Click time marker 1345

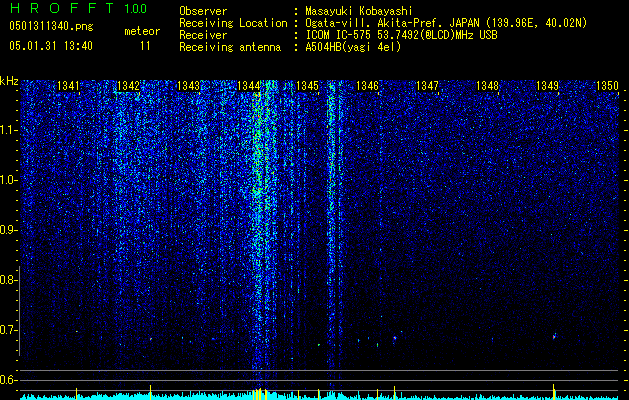pyautogui.click(x=307, y=86)
